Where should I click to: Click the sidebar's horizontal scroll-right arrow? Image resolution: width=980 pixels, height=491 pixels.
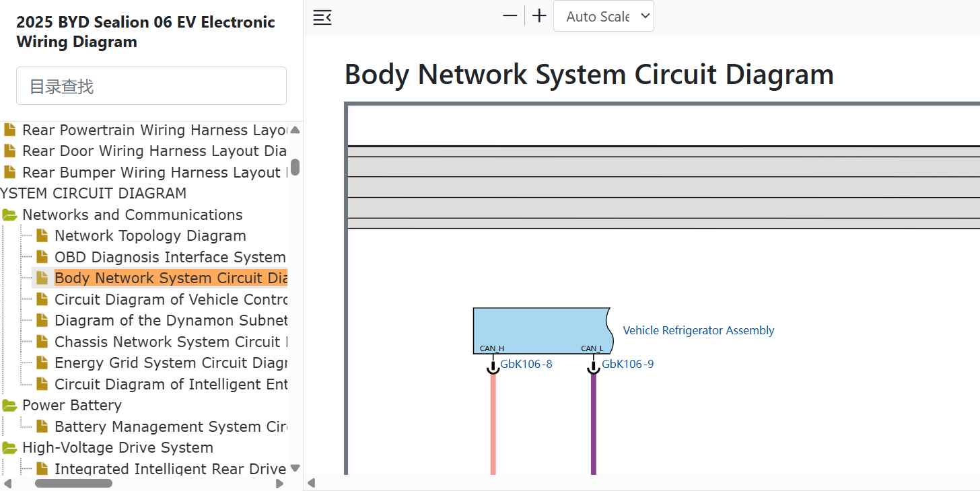280,483
